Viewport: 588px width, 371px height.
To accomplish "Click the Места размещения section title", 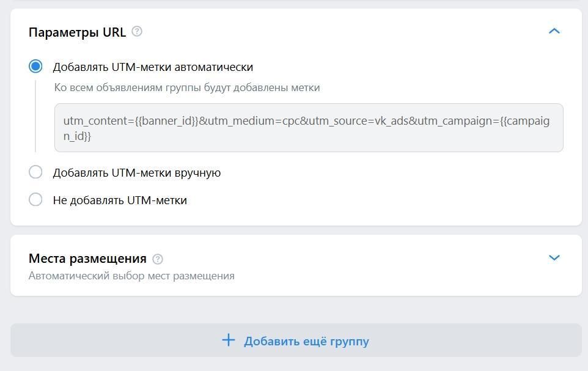I will [87, 259].
